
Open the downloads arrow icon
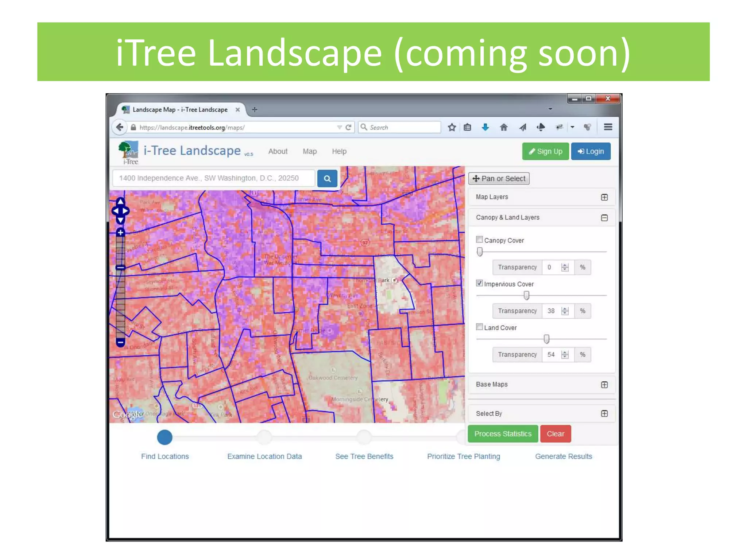pos(485,127)
